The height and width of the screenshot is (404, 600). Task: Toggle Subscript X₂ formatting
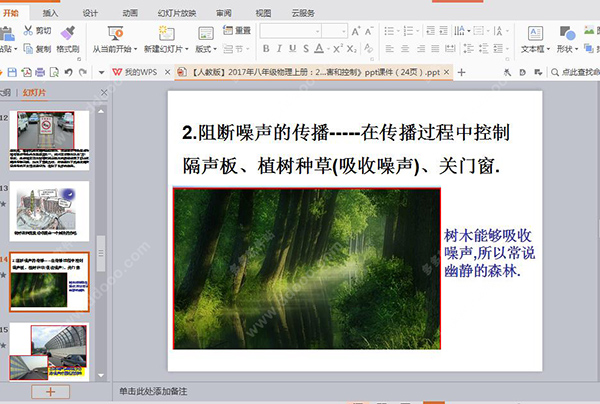[352, 49]
